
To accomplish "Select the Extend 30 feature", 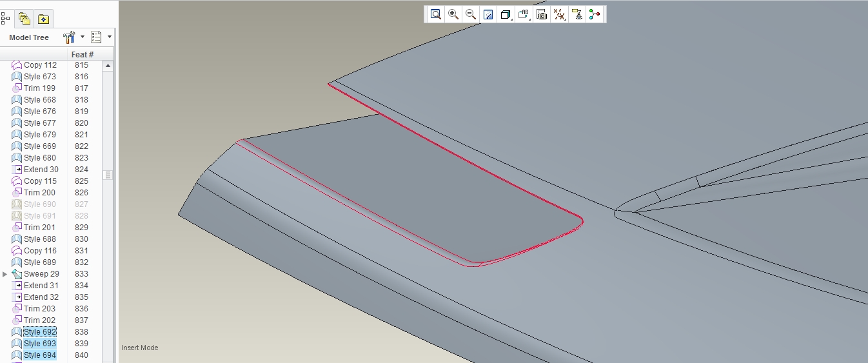I will [x=41, y=170].
